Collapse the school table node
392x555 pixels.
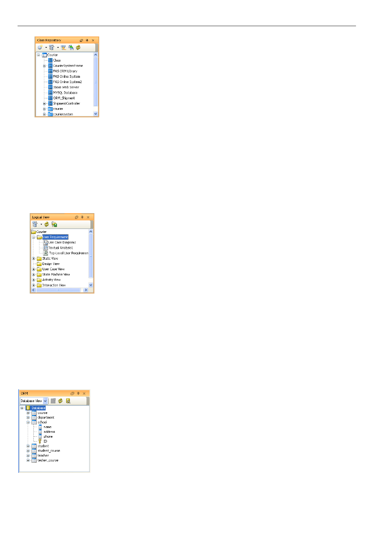pyautogui.click(x=28, y=422)
